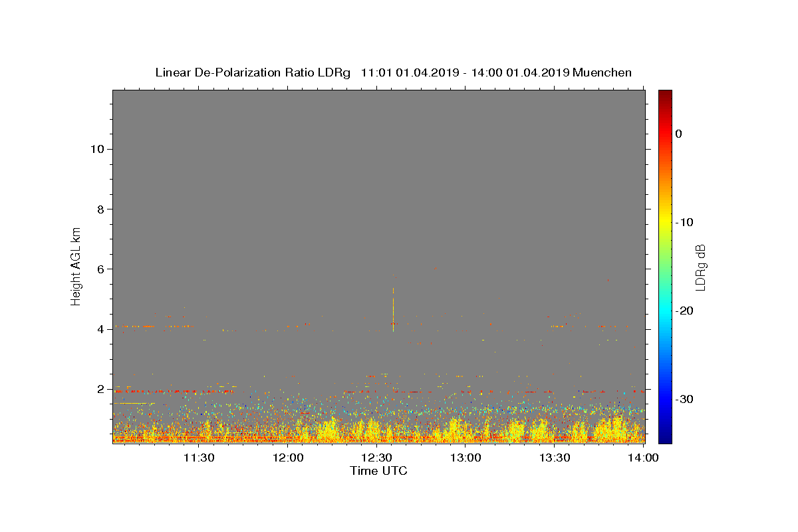Screen dimensions: 798x532
Task: Click the '-30' colorbar tick label
Action: (685, 399)
